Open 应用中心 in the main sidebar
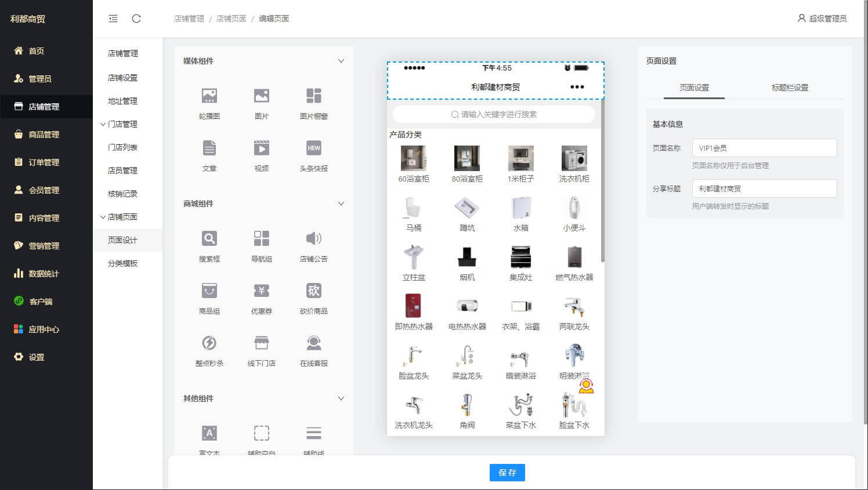The image size is (868, 490). pyautogui.click(x=46, y=329)
